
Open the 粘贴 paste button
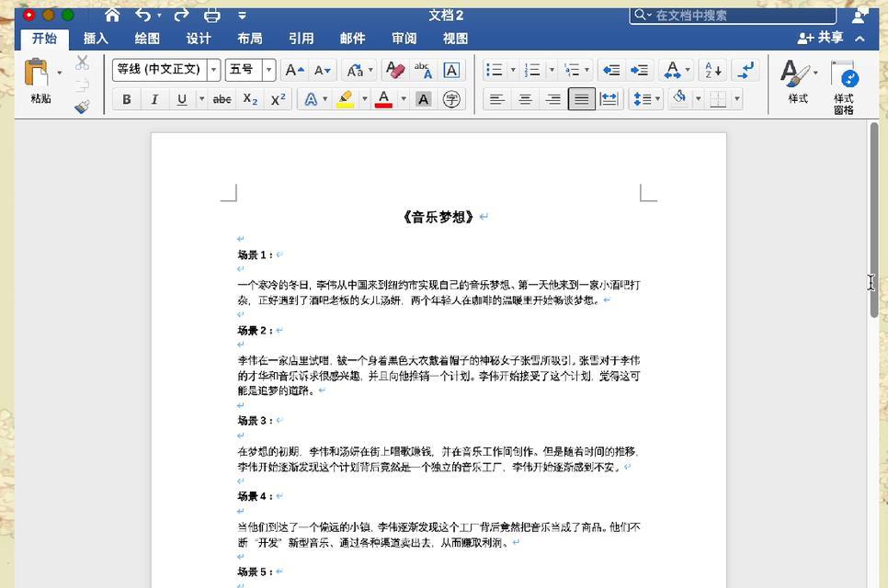37,80
